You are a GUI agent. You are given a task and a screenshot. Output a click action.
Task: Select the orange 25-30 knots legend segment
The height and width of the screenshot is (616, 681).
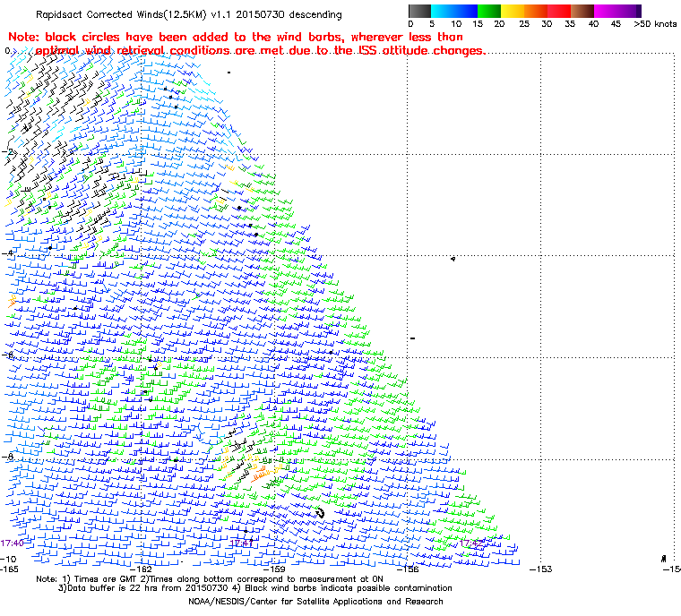(536, 11)
